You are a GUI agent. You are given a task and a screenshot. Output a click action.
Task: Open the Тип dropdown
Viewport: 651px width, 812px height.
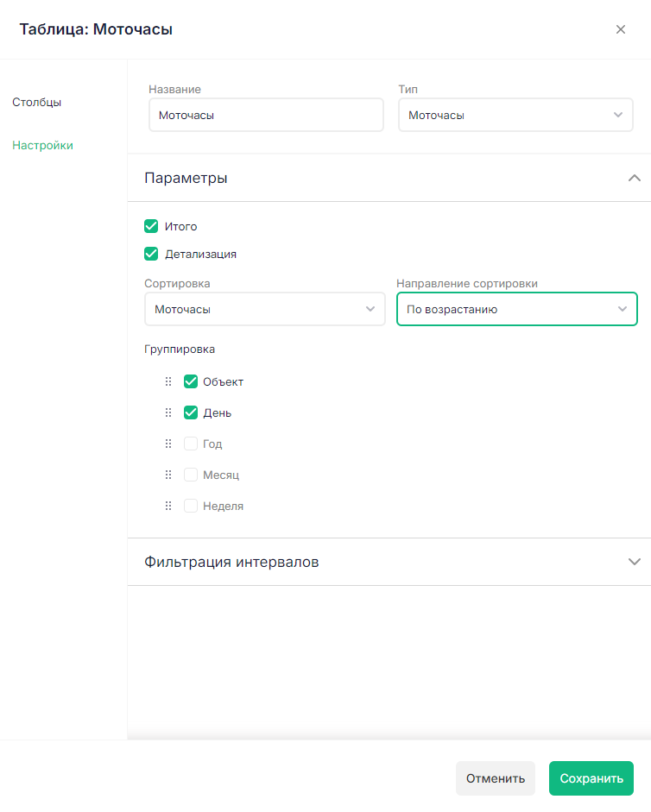515,115
